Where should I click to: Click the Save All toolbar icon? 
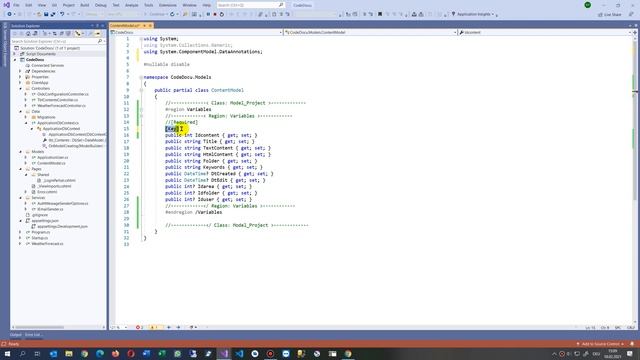coord(53,14)
